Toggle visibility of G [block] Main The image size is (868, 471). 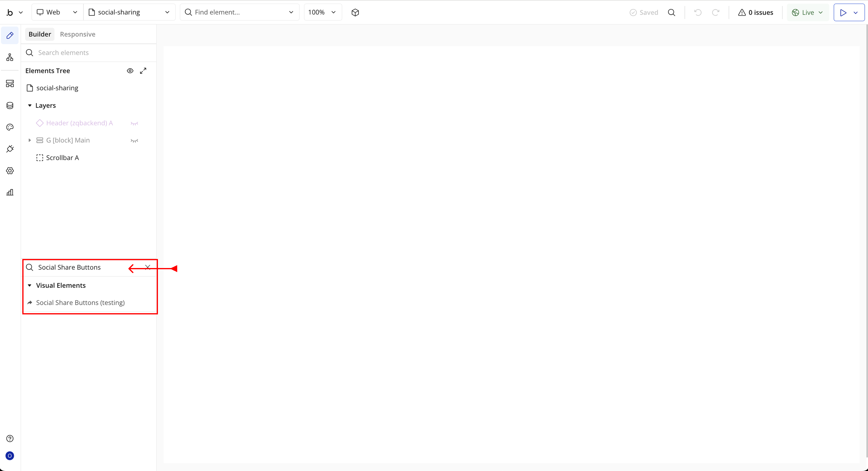(134, 140)
